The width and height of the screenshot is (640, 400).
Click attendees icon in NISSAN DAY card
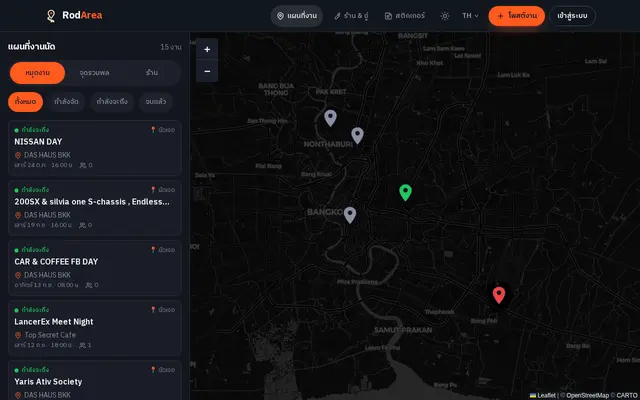tap(83, 165)
